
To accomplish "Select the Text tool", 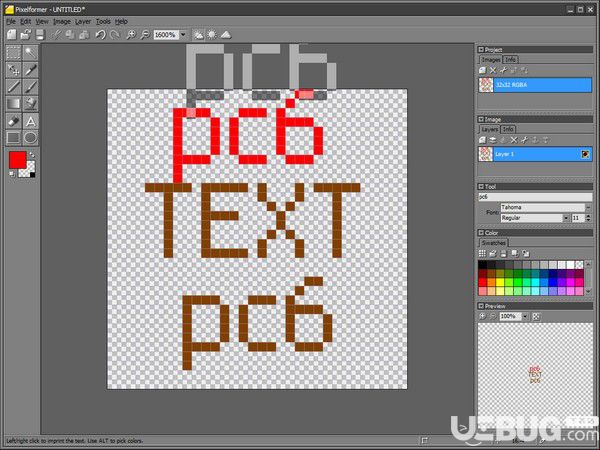I will pyautogui.click(x=31, y=121).
